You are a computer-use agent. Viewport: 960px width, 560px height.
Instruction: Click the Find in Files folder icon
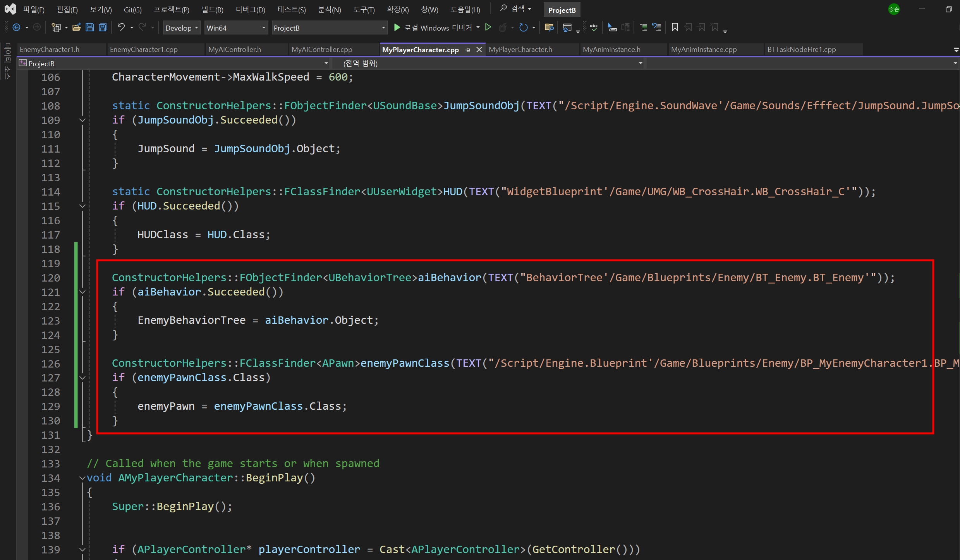click(549, 27)
